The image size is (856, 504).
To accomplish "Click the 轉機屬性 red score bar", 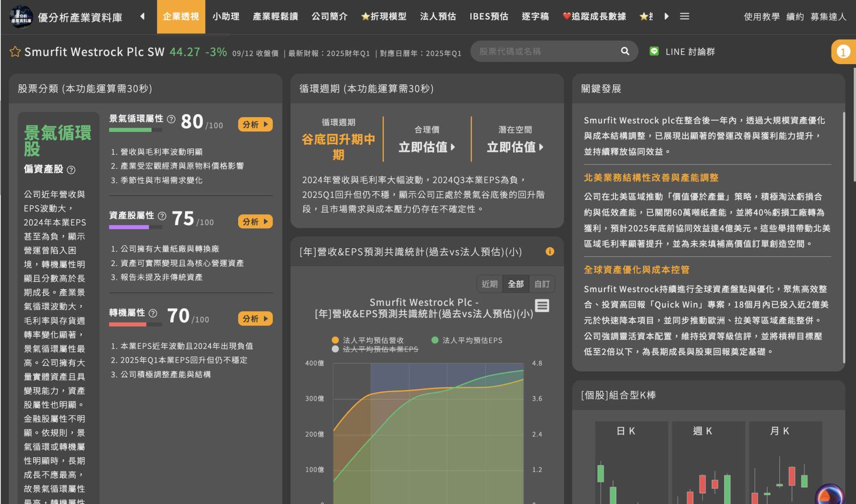I will click(x=136, y=324).
